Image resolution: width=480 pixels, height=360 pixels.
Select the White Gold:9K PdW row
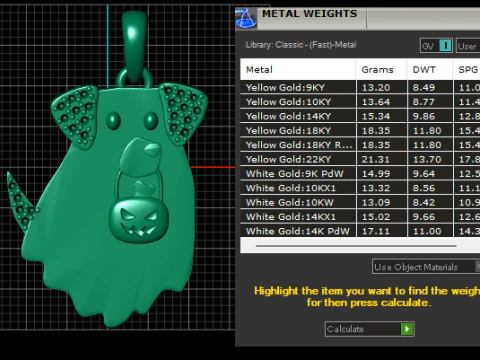pos(360,173)
